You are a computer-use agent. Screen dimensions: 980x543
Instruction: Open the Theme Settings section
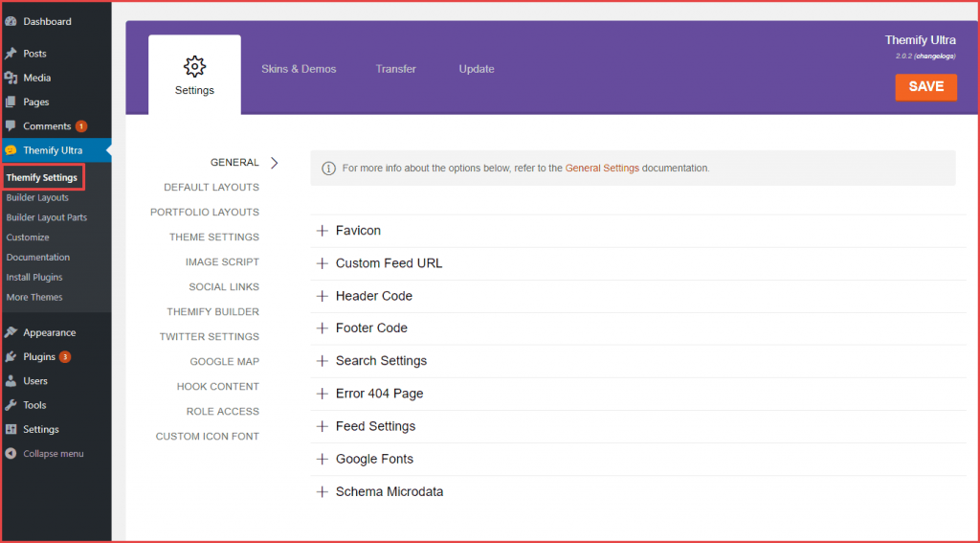(x=213, y=238)
